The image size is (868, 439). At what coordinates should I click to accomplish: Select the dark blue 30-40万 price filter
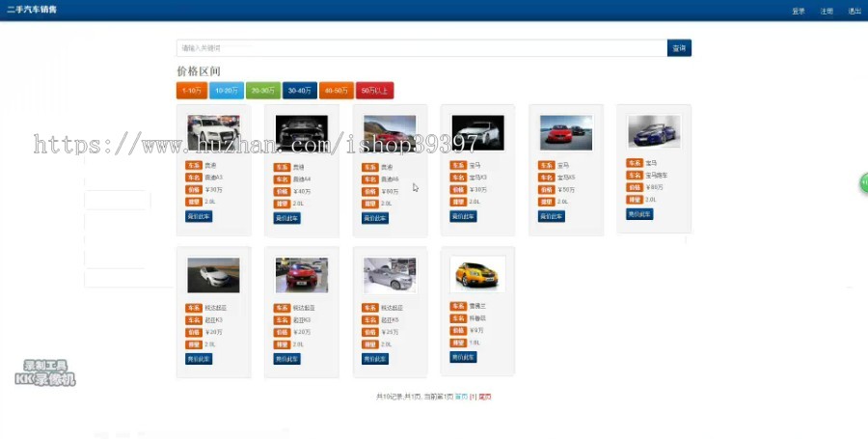[x=300, y=91]
